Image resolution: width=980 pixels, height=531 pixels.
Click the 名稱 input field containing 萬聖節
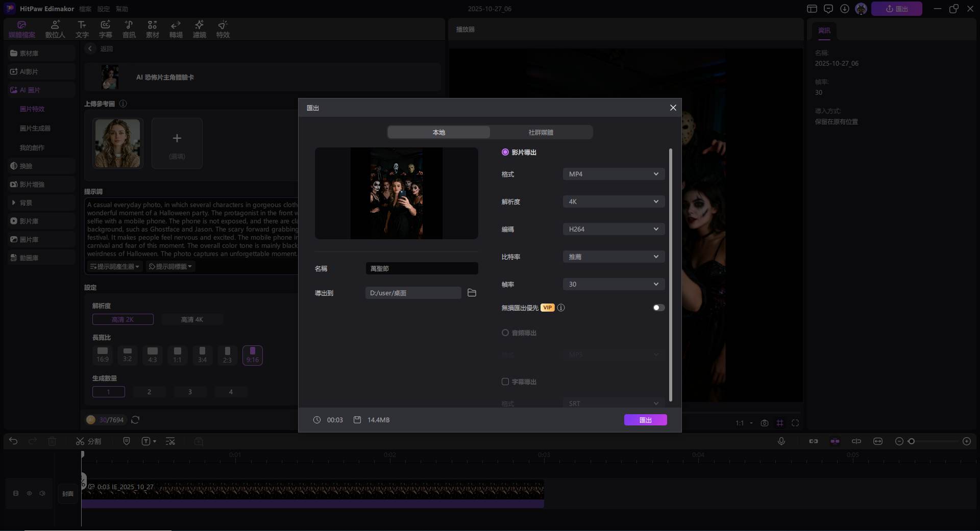(x=422, y=268)
